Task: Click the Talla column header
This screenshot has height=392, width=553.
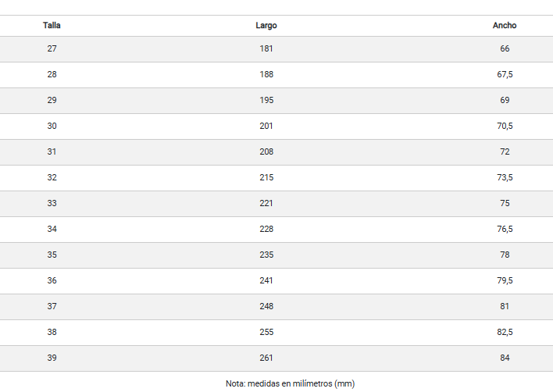Action: [x=52, y=26]
